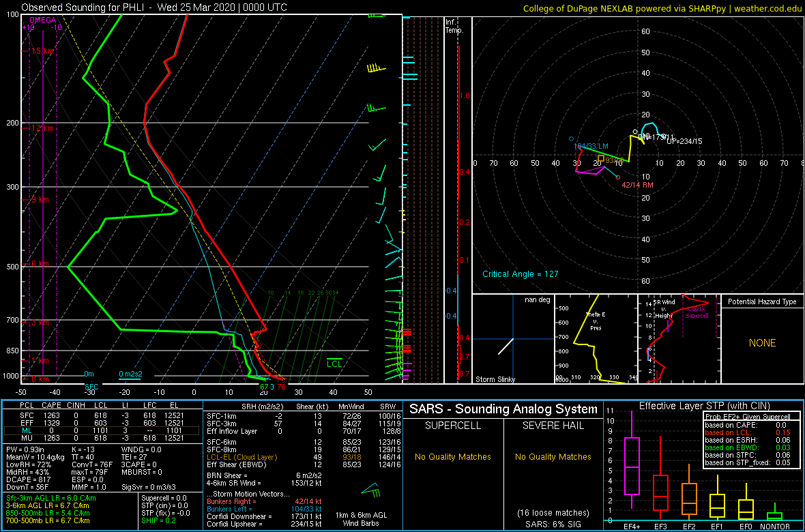
Task: Click 'No Quality Matches' under SUPERCELL
Action: 452,456
